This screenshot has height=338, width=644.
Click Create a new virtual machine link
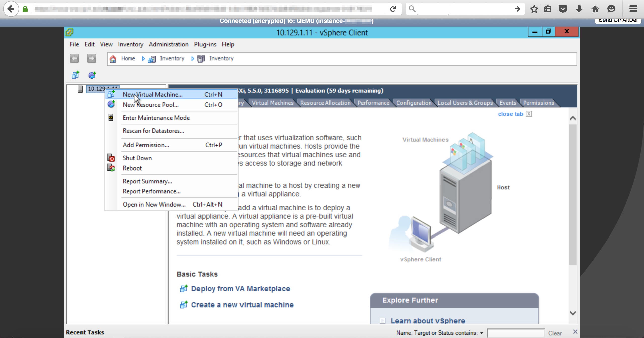(x=242, y=305)
